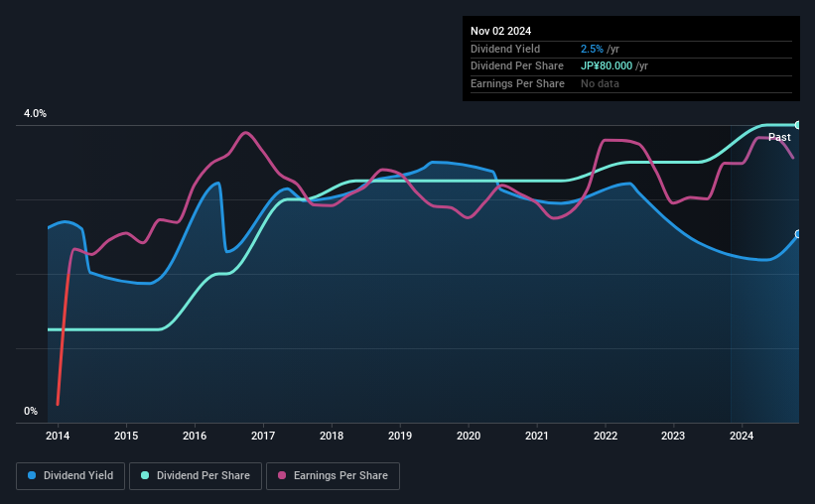Click the 'Dividend Yield' row label in tooltip

point(505,49)
